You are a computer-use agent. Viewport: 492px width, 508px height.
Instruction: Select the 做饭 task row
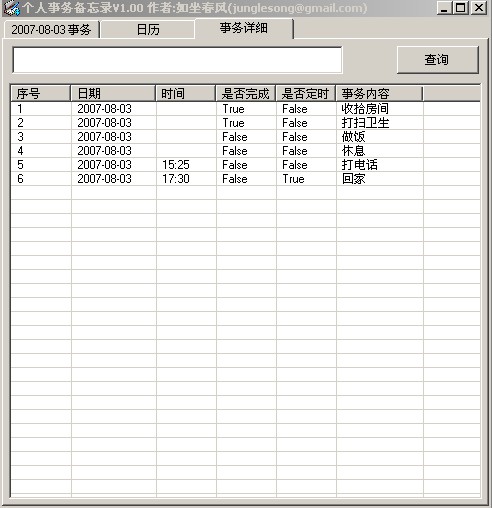[x=245, y=137]
